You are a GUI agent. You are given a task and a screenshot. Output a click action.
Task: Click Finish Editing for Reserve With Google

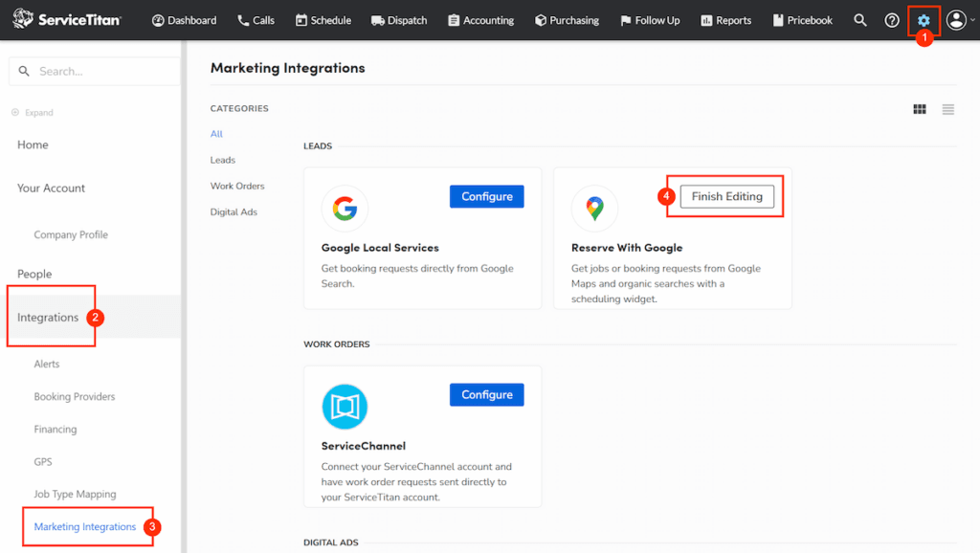tap(725, 196)
